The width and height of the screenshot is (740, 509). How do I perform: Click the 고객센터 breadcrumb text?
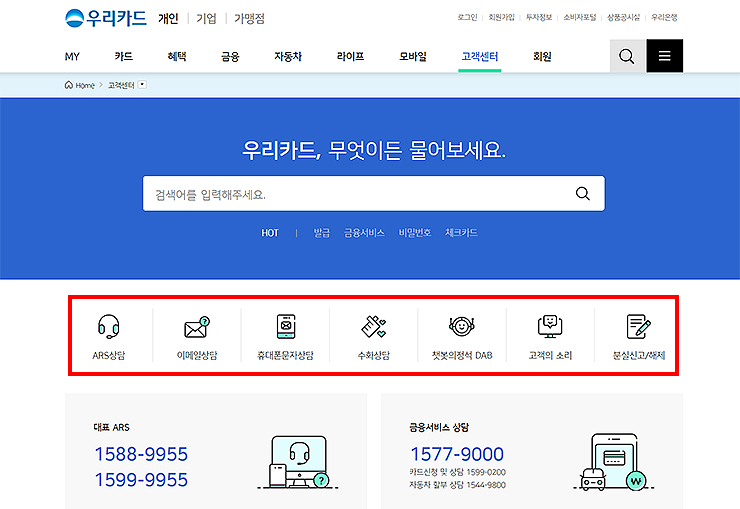tap(121, 85)
